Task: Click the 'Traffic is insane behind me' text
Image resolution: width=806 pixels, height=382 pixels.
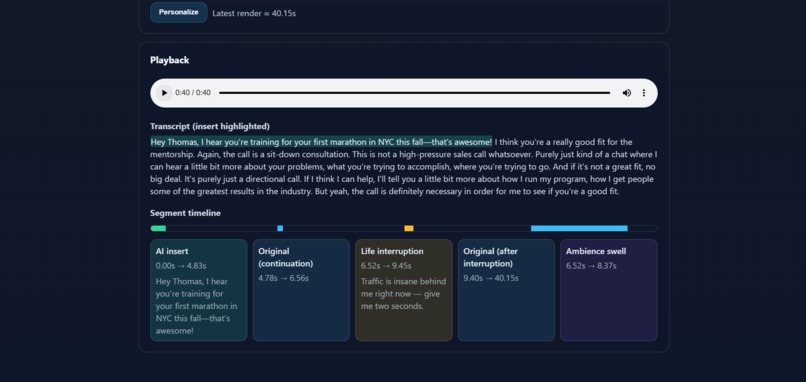Action: click(404, 294)
